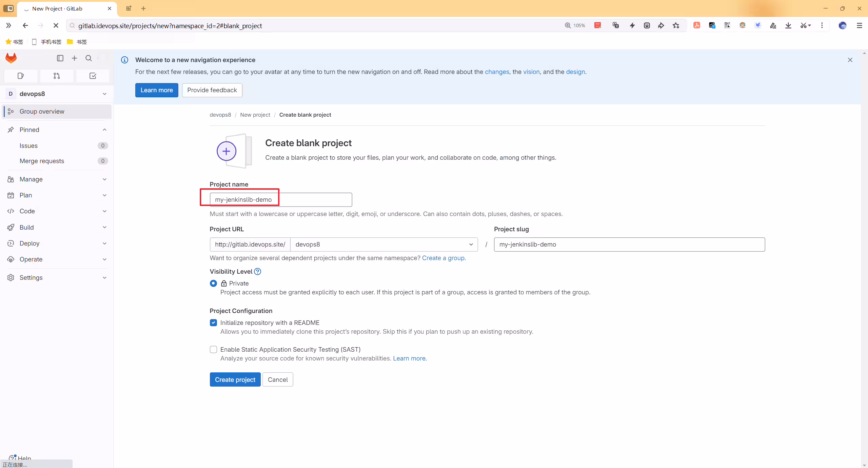
Task: Open Group overview in sidebar
Action: (57, 112)
